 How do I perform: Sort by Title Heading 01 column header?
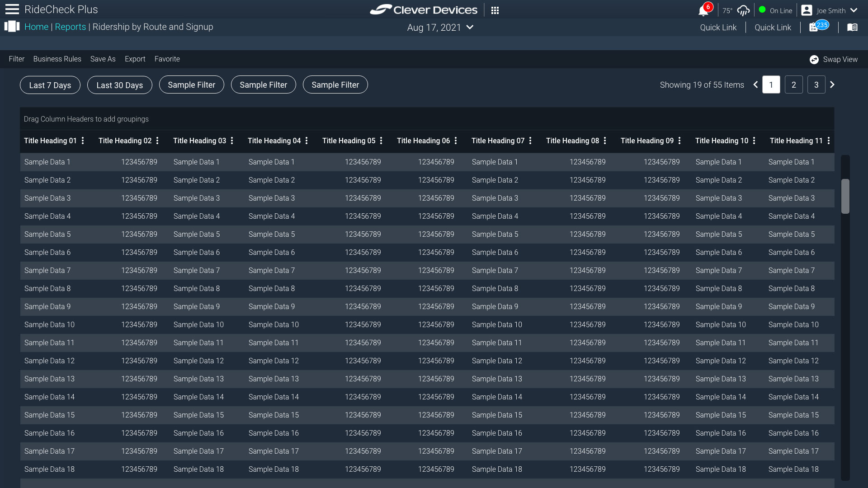tap(50, 141)
